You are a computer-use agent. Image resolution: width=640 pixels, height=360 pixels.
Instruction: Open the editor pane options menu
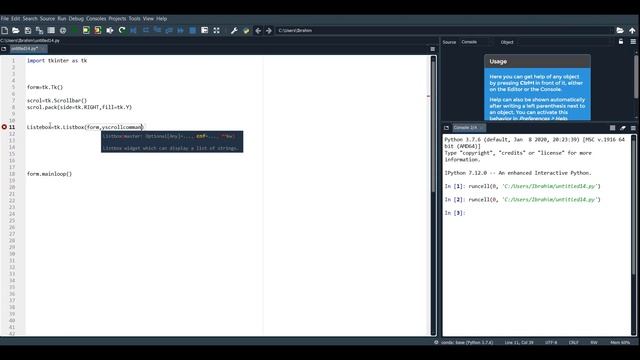pyautogui.click(x=433, y=49)
